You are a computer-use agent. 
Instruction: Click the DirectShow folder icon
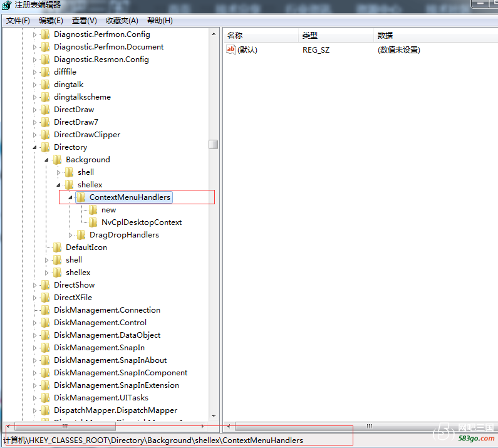(45, 285)
